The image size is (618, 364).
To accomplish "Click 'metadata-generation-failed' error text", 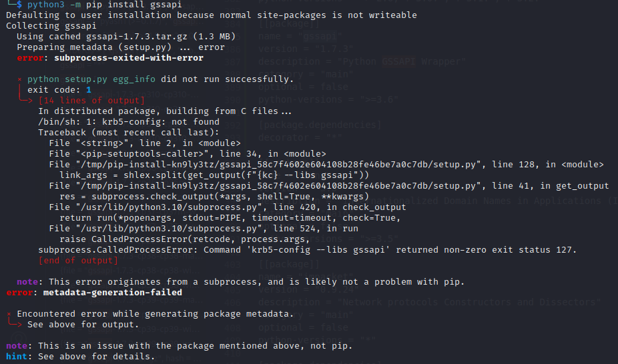I will tap(112, 293).
